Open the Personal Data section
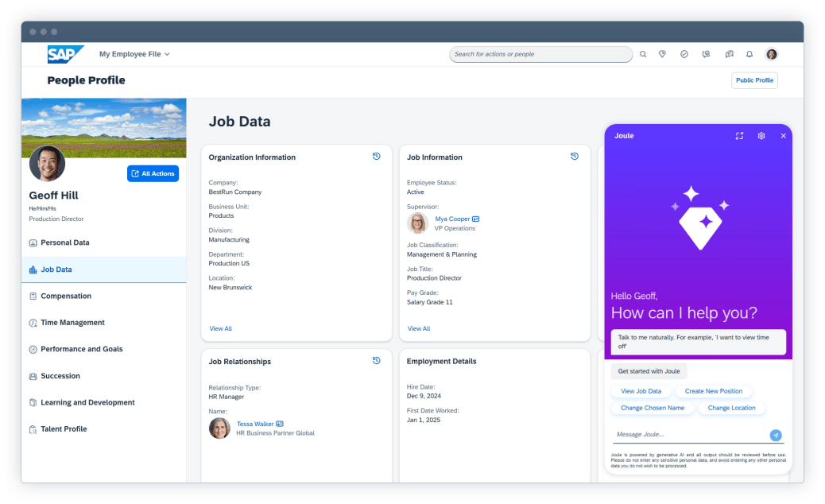This screenshot has width=825, height=504. click(x=65, y=242)
